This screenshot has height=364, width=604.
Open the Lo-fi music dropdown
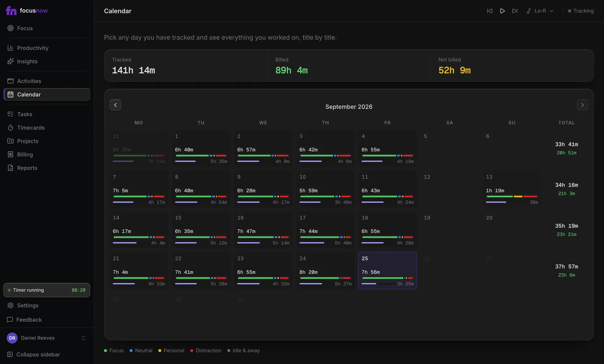[540, 11]
